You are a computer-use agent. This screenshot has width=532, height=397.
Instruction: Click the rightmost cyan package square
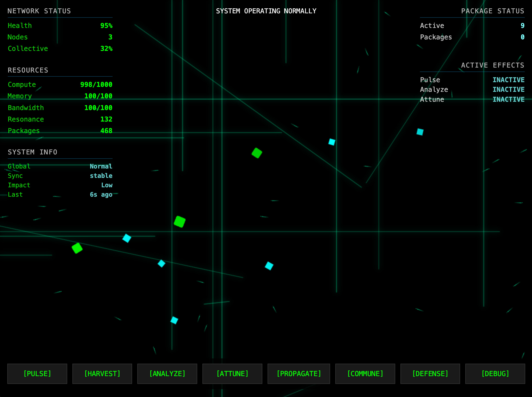point(420,132)
